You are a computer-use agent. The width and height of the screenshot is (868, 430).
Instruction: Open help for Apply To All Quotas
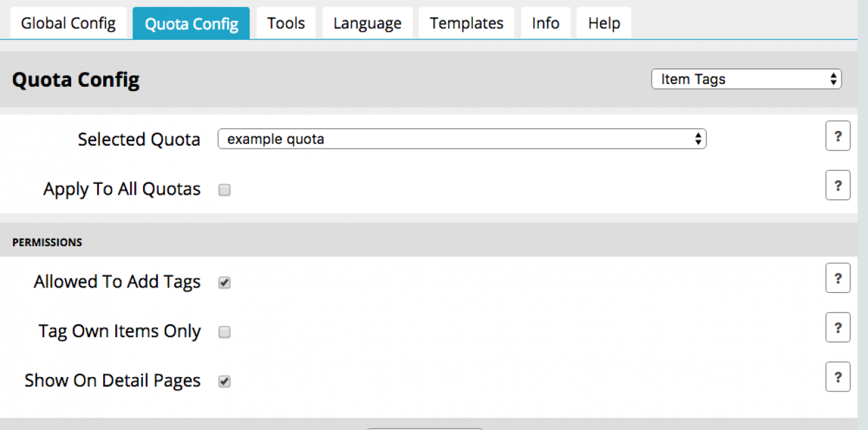point(837,186)
